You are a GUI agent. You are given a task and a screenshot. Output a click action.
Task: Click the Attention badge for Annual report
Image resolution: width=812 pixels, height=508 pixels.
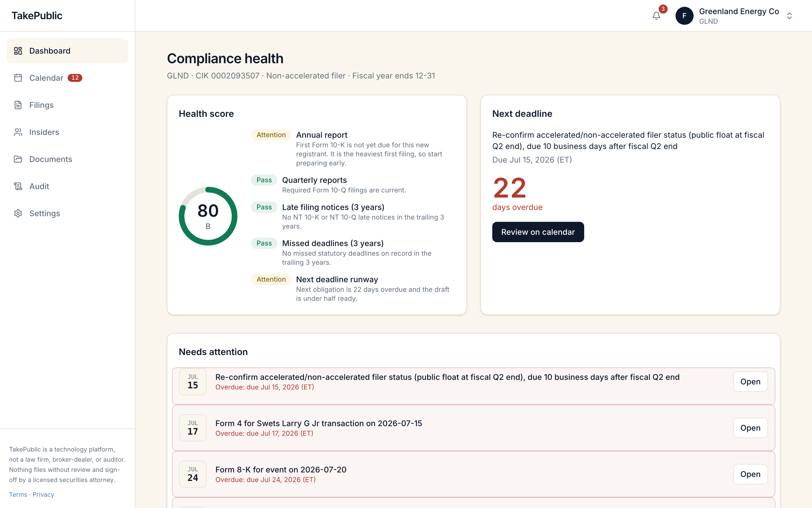[x=271, y=135]
